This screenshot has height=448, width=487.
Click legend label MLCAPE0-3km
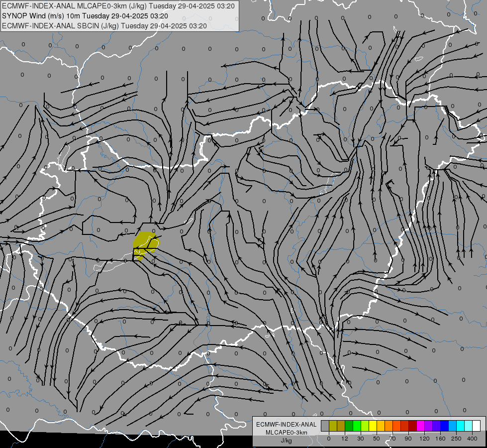click(x=287, y=433)
